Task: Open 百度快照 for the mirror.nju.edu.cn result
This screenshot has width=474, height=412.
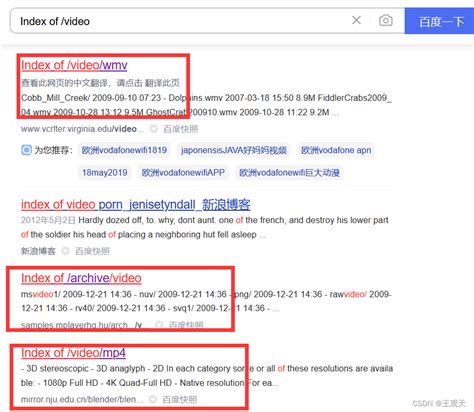Action: pos(180,399)
